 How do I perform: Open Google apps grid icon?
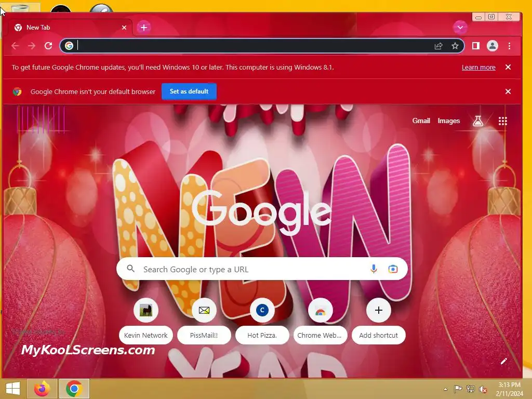[x=503, y=121]
